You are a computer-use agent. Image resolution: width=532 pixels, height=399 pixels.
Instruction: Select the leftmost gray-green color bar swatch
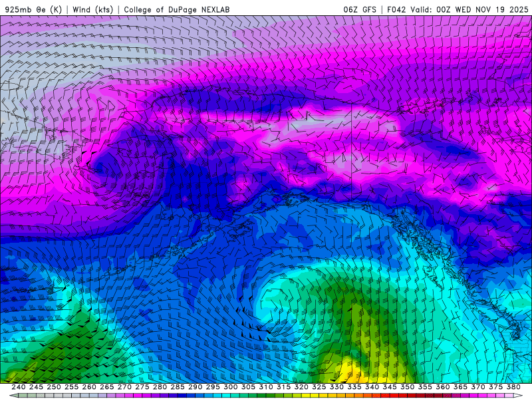(23, 396)
